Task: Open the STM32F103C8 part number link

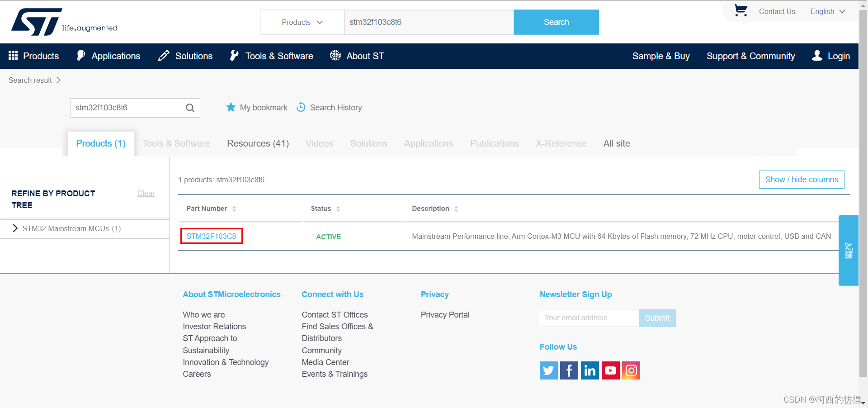Action: (211, 236)
